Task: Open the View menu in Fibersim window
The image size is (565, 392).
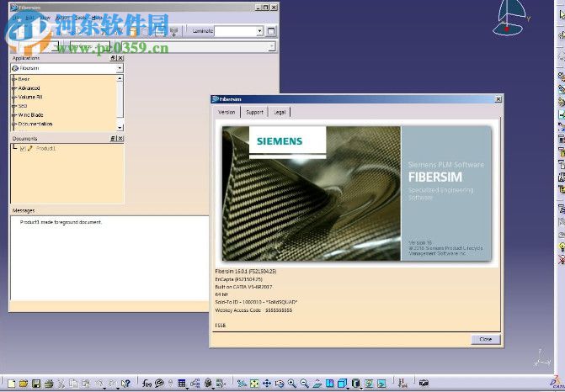Action: [45, 18]
